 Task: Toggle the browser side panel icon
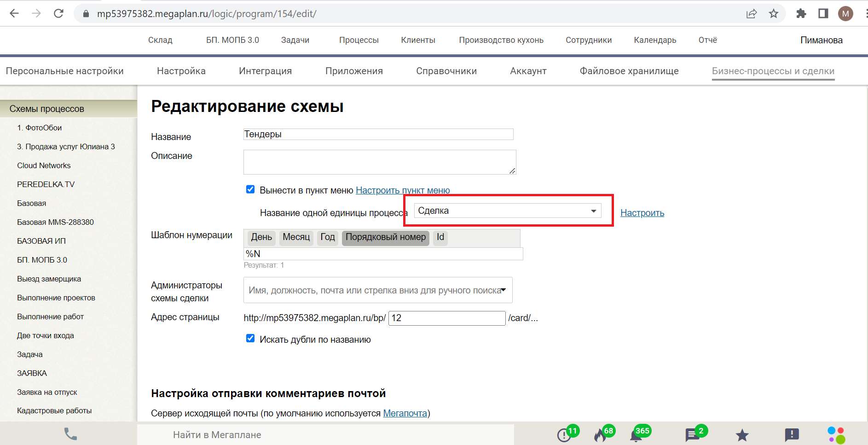tap(823, 13)
